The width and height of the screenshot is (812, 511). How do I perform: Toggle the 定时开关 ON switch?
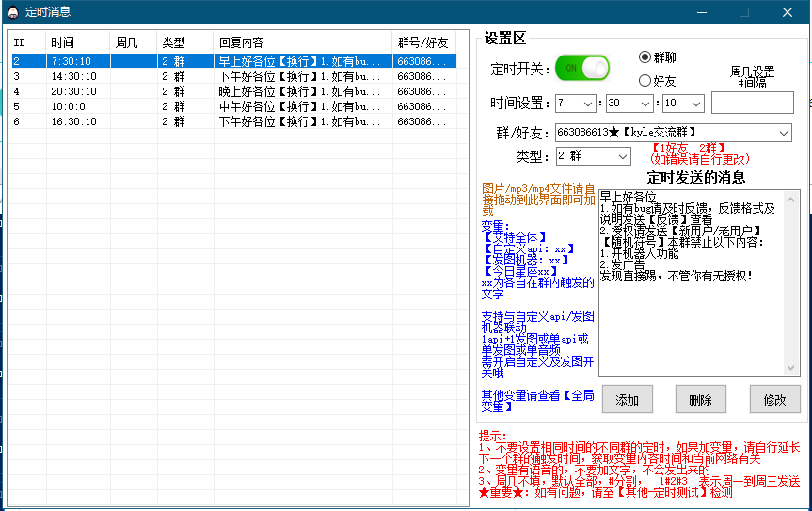(582, 68)
